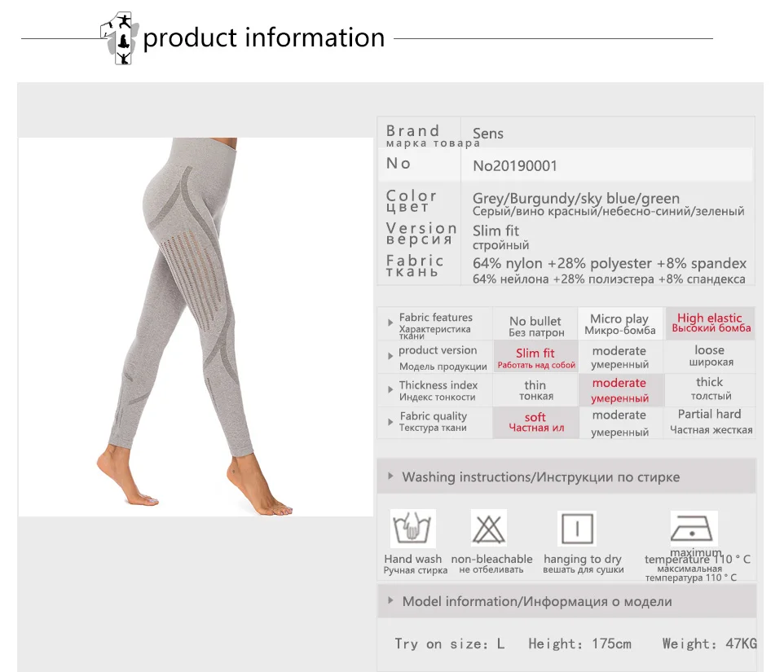This screenshot has width=784, height=672.
Task: Select the 'High elastic' fabric feature cell
Action: 710,323
